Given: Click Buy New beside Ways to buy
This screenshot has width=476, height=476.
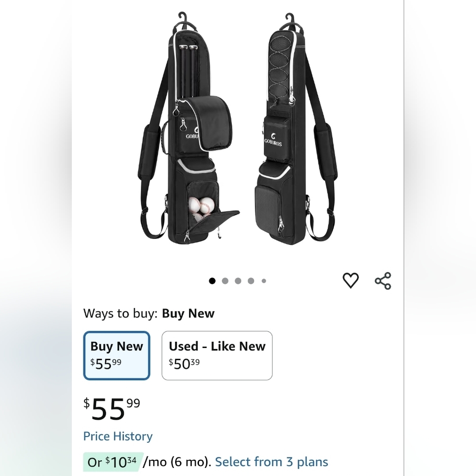Looking at the screenshot, I should click(188, 314).
